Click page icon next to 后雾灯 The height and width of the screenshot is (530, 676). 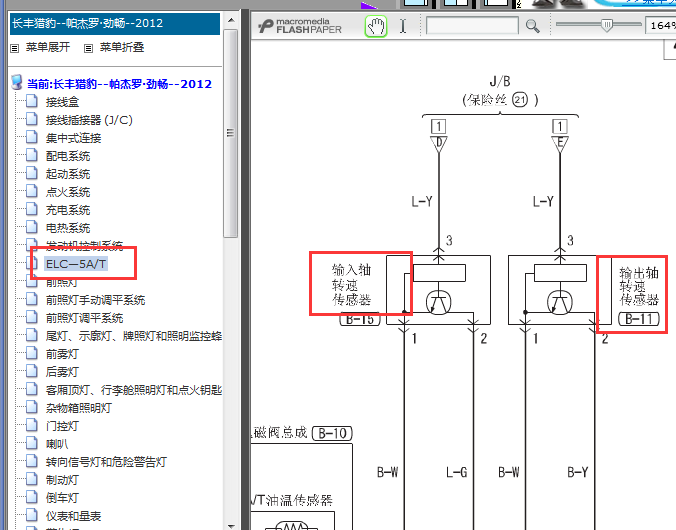click(31, 371)
